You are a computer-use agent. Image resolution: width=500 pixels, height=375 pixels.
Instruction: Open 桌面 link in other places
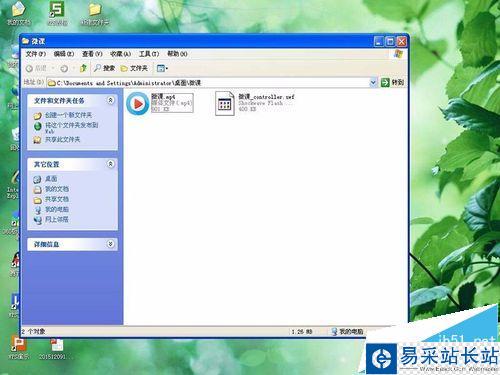pos(51,179)
